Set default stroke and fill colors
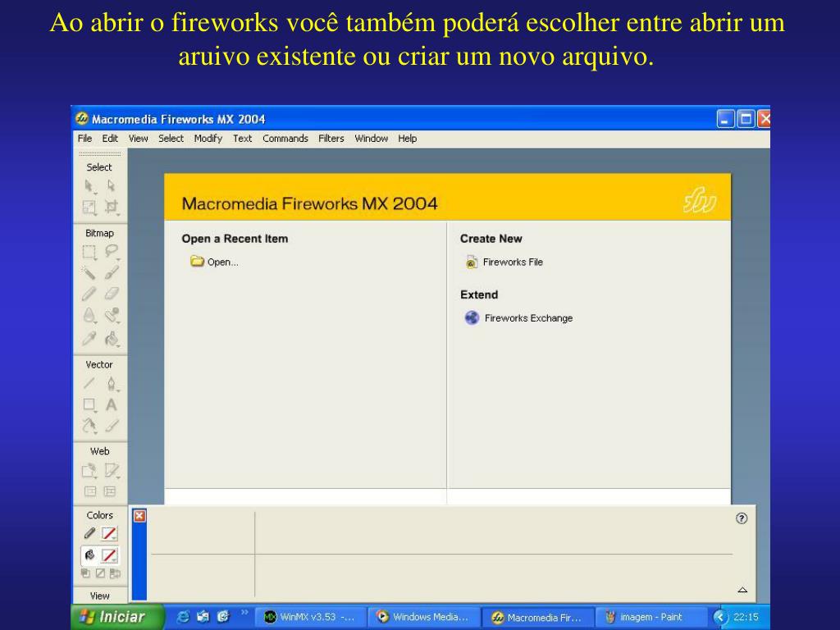This screenshot has height=630, width=840. [x=85, y=573]
